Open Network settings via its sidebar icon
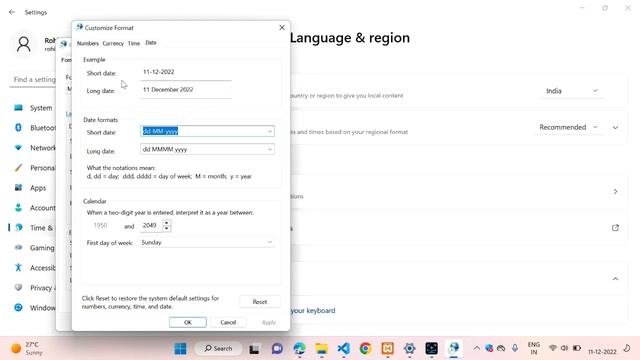Screen dimensions: 640x360 click(x=18, y=147)
